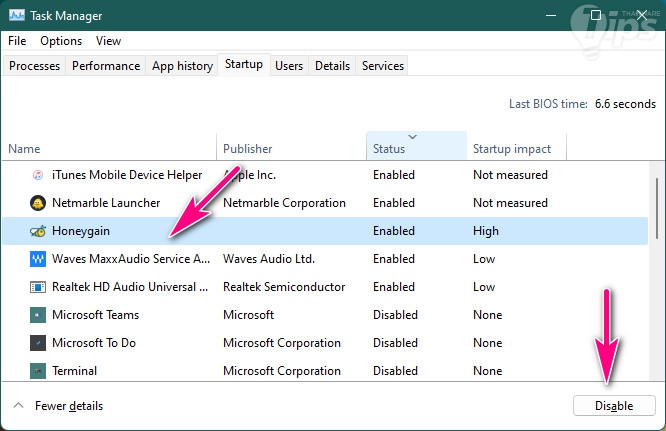Select the Microsoft To Do name text
The image size is (666, 431).
[x=94, y=343]
